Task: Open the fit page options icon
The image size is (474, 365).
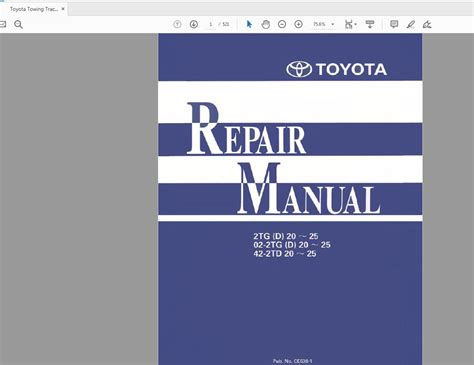Action: [350, 24]
